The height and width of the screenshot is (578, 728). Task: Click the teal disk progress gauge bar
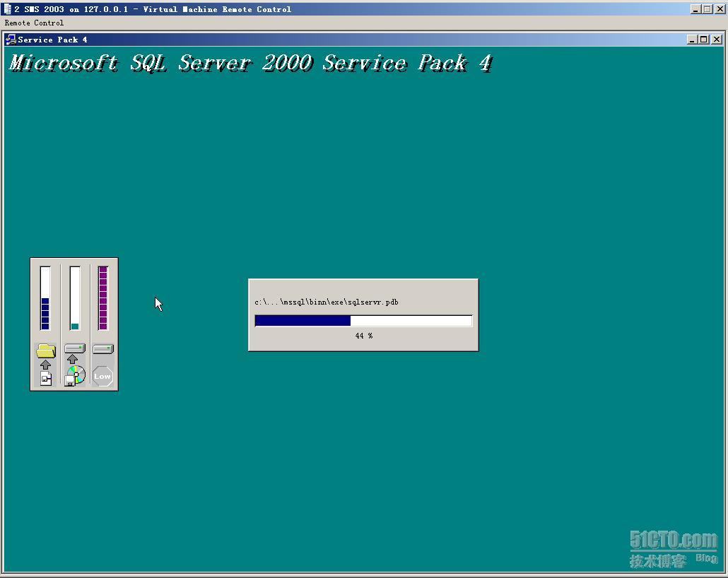point(75,298)
